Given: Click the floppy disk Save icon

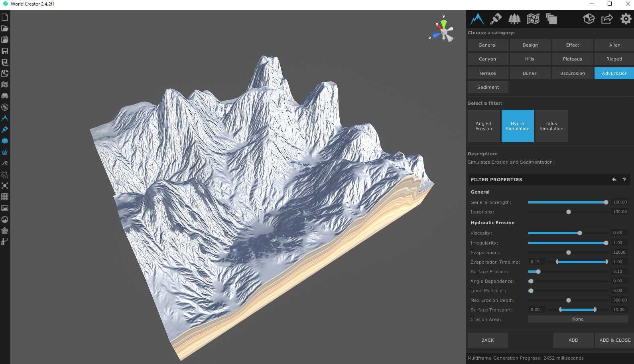Looking at the screenshot, I should 5,51.
